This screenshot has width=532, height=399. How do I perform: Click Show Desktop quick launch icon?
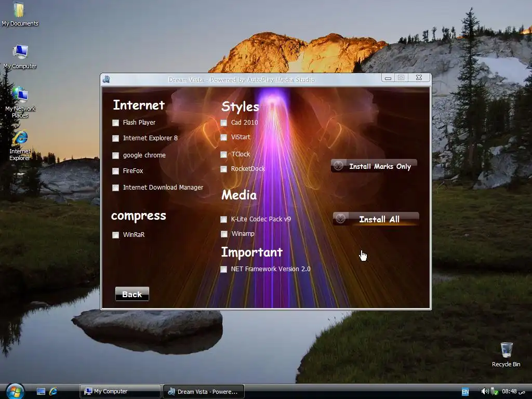[41, 392]
